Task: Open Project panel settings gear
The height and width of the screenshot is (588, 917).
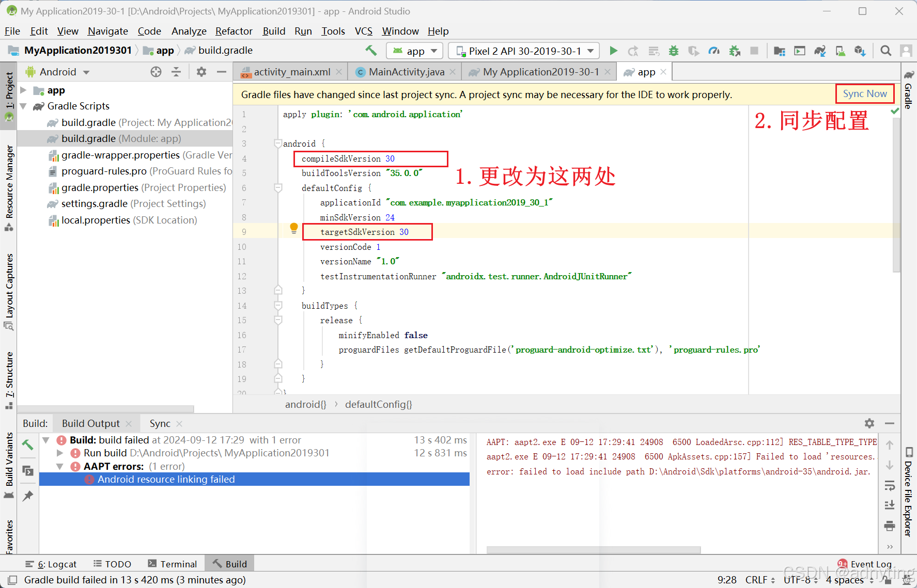Action: [x=201, y=72]
